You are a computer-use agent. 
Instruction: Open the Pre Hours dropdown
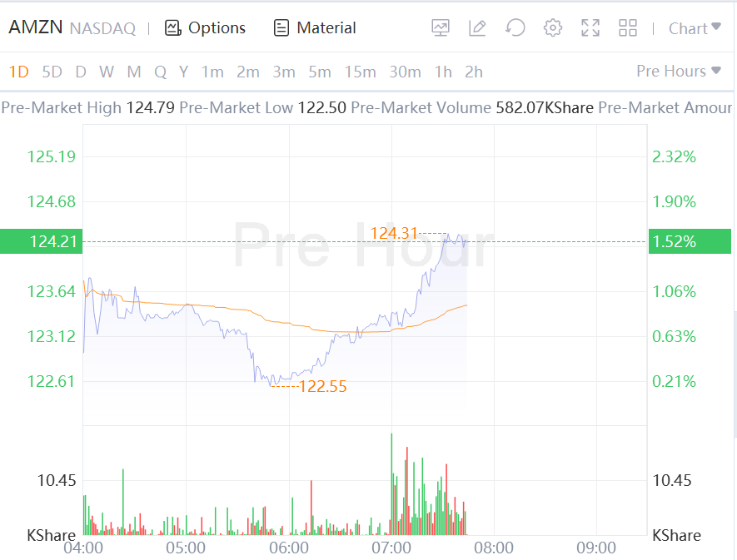point(678,72)
